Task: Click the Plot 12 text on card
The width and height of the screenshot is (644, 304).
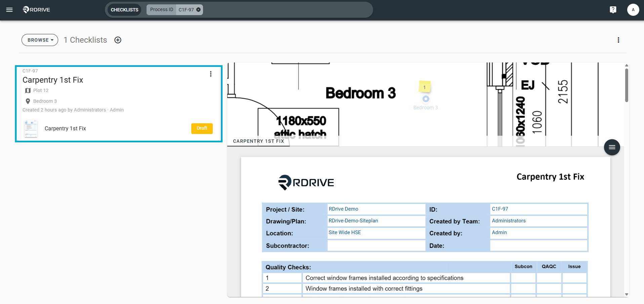Action: pyautogui.click(x=41, y=90)
